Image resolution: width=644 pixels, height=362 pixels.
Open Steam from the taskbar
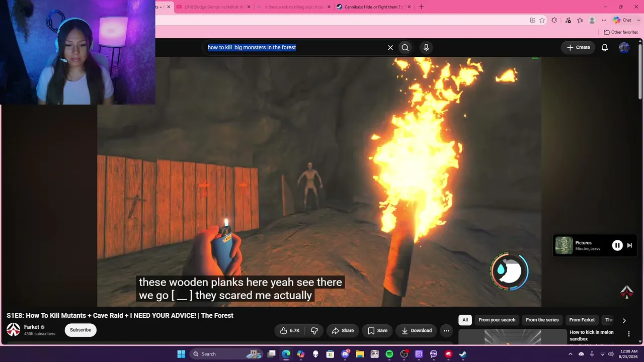tap(463, 354)
